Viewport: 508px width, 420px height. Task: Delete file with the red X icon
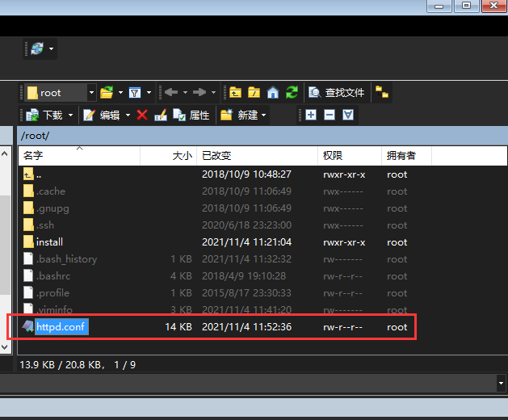coord(142,115)
